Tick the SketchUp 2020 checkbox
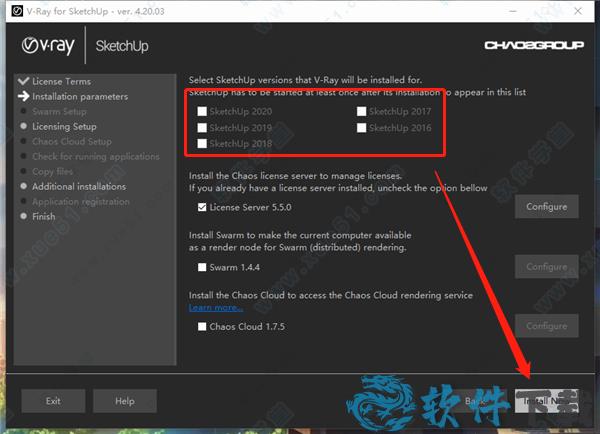600x434 pixels. click(x=202, y=111)
